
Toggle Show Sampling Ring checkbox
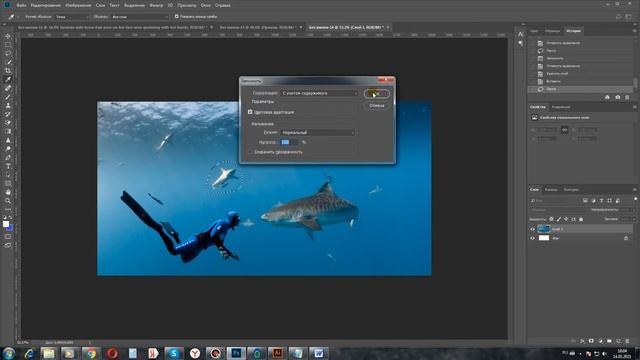point(177,16)
